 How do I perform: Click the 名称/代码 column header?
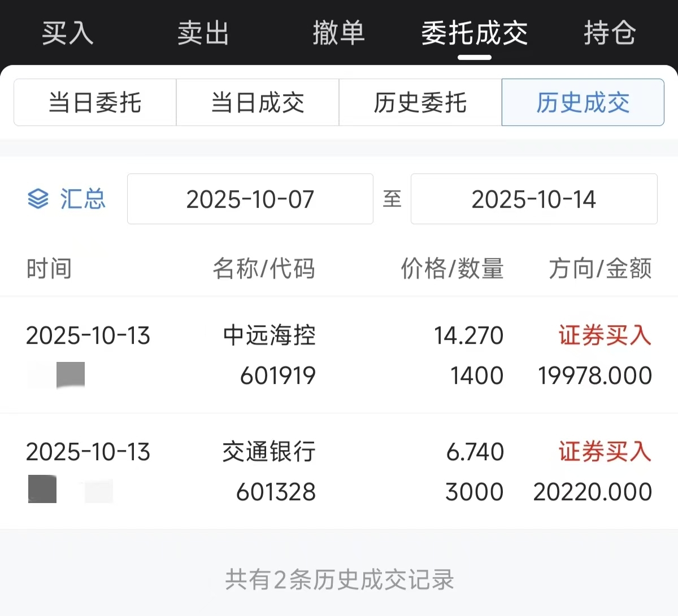264,268
